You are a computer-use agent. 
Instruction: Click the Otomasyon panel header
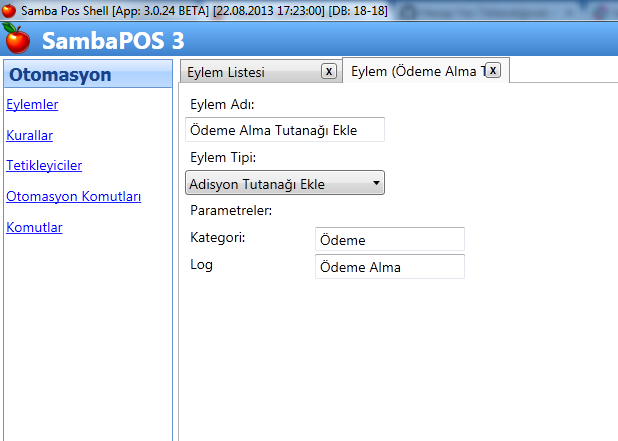[88, 74]
